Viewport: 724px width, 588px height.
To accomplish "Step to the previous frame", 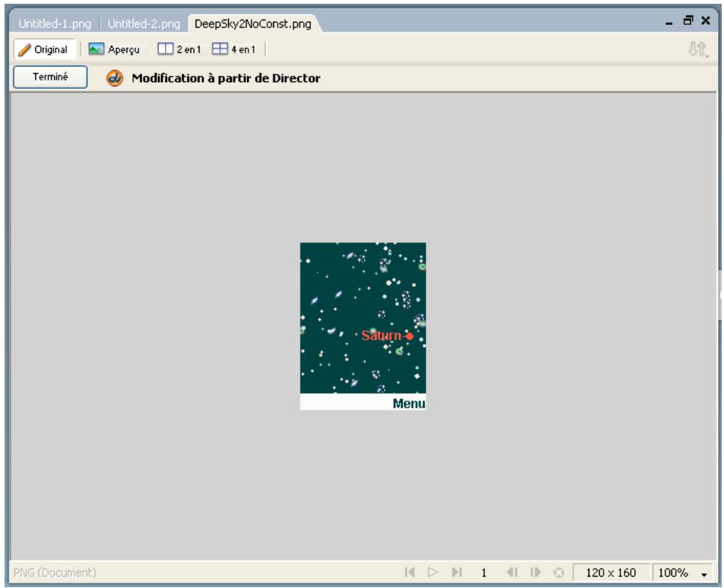I will [x=512, y=572].
